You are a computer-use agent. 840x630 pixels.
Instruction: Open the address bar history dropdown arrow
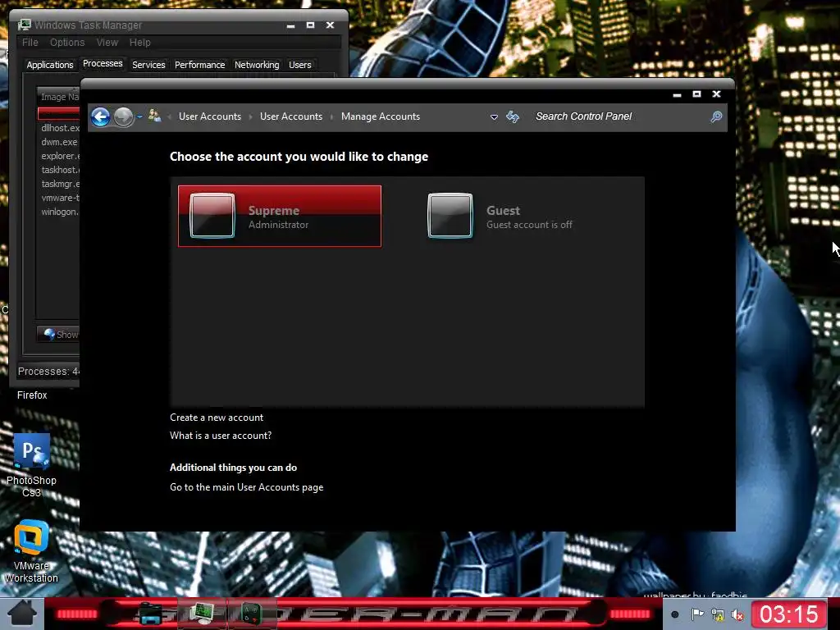[x=494, y=116]
